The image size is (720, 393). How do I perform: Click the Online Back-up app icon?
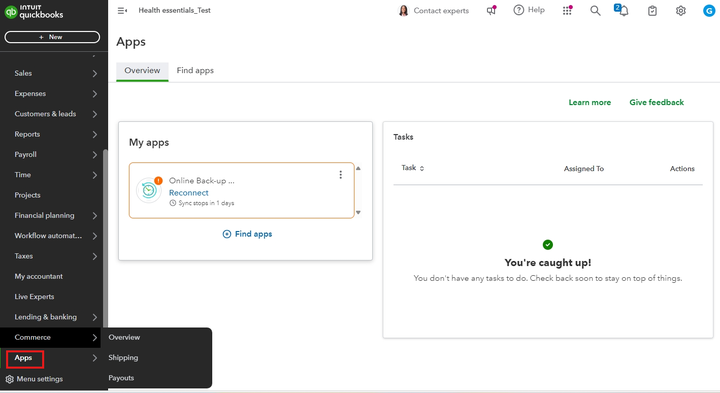click(149, 190)
